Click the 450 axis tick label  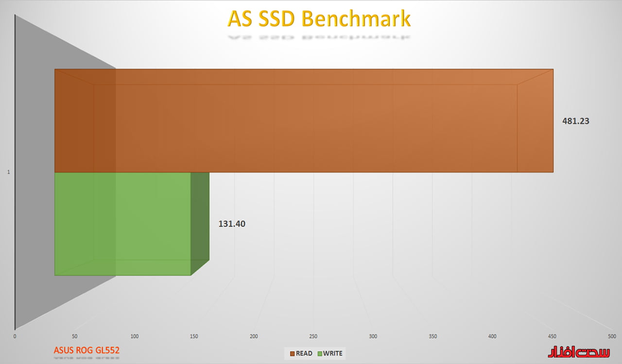tap(552, 336)
